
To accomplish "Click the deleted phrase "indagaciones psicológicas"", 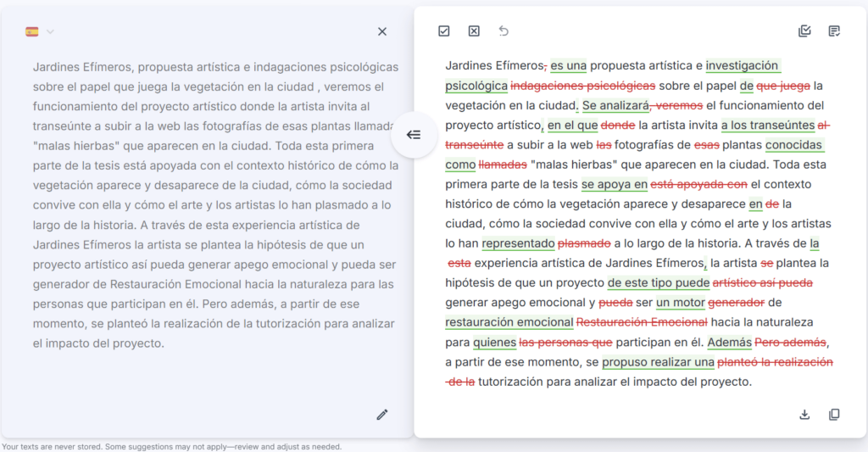I will point(582,86).
